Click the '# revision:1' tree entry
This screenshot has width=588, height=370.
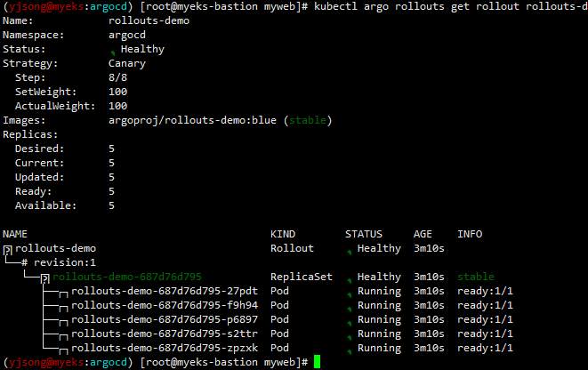(59, 262)
